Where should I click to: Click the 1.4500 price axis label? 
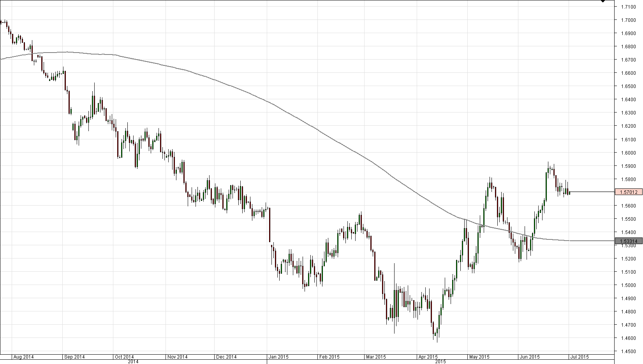click(x=629, y=351)
